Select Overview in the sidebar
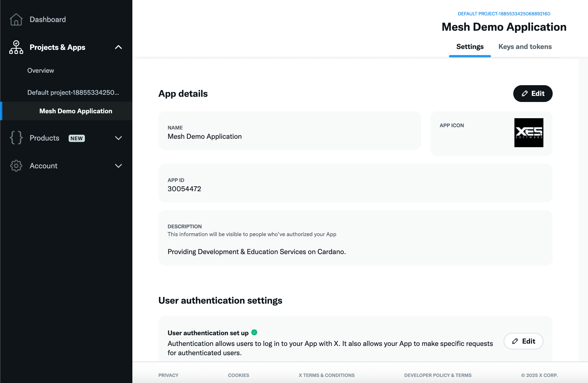Screen dimensions: 588x383 coord(41,70)
